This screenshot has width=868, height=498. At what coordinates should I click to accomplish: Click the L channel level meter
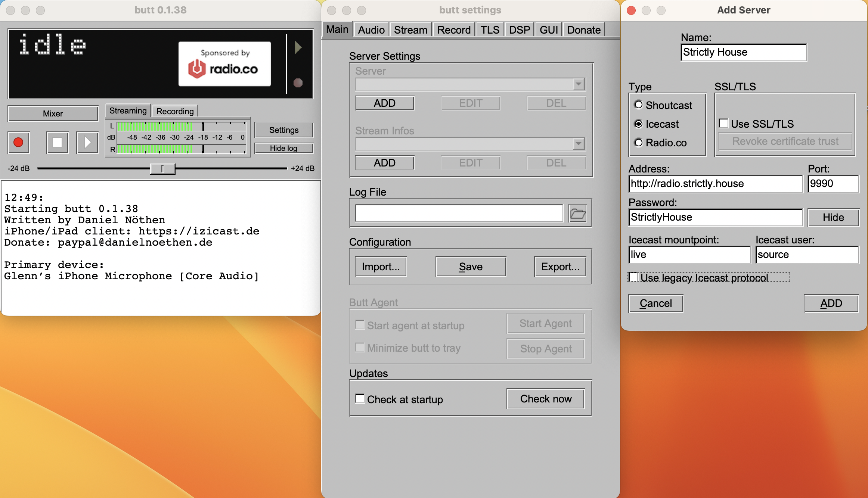click(x=182, y=126)
